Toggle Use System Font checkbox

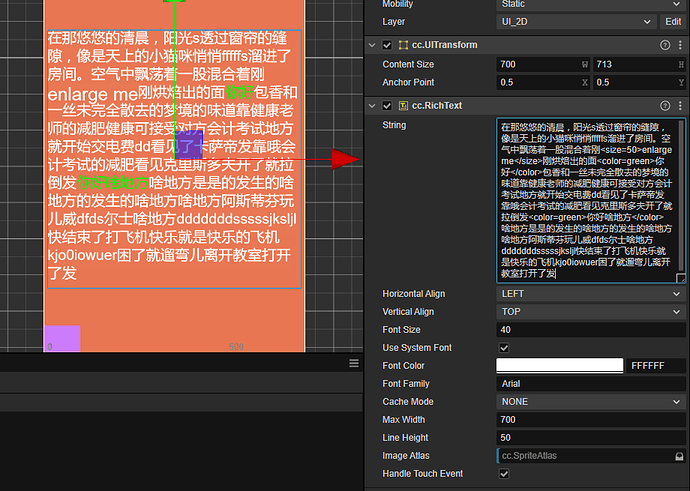click(504, 348)
